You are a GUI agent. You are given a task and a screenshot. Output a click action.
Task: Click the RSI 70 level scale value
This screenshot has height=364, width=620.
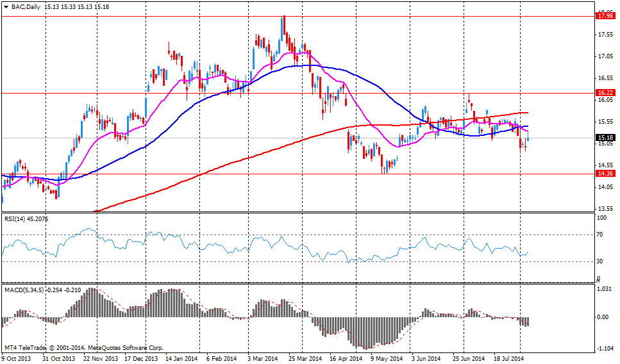click(602, 235)
